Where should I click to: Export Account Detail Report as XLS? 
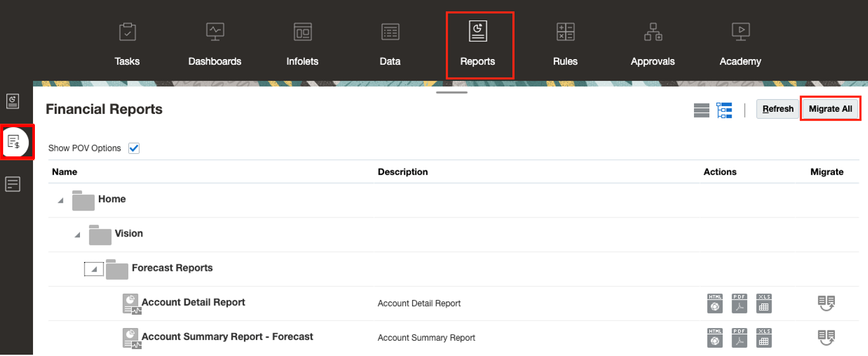764,303
